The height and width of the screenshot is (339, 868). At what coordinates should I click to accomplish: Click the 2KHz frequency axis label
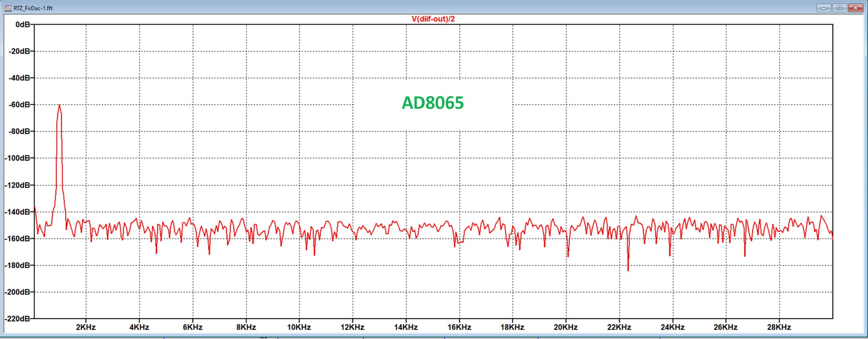click(x=86, y=327)
